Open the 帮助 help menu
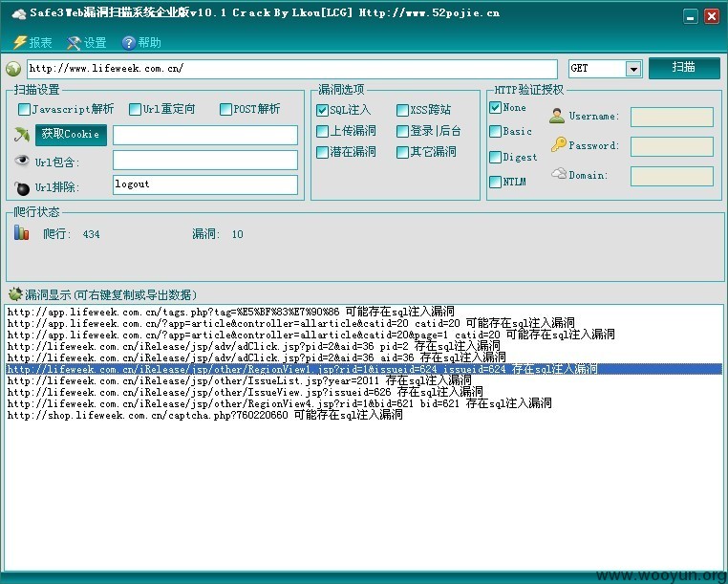 click(141, 43)
